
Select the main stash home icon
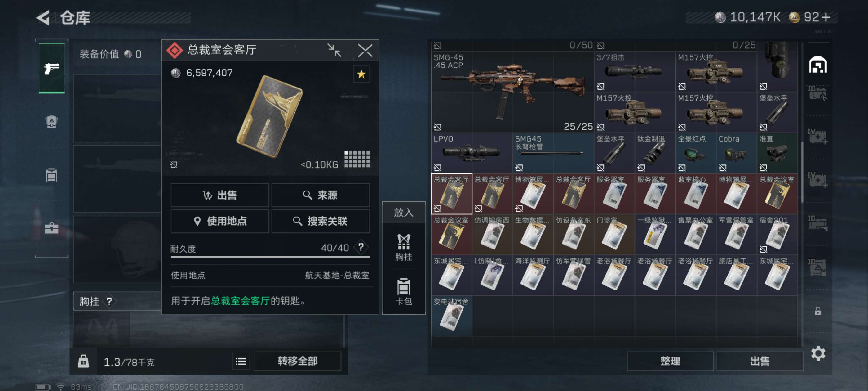(818, 65)
